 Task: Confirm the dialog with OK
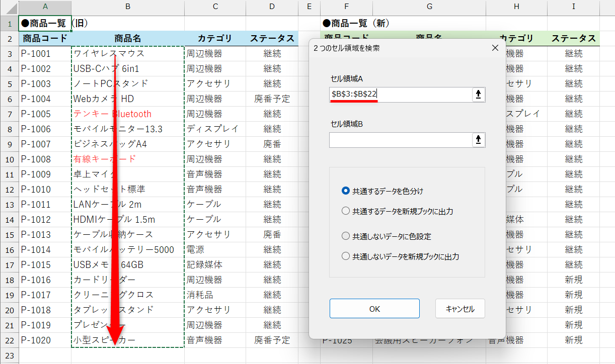pos(374,309)
